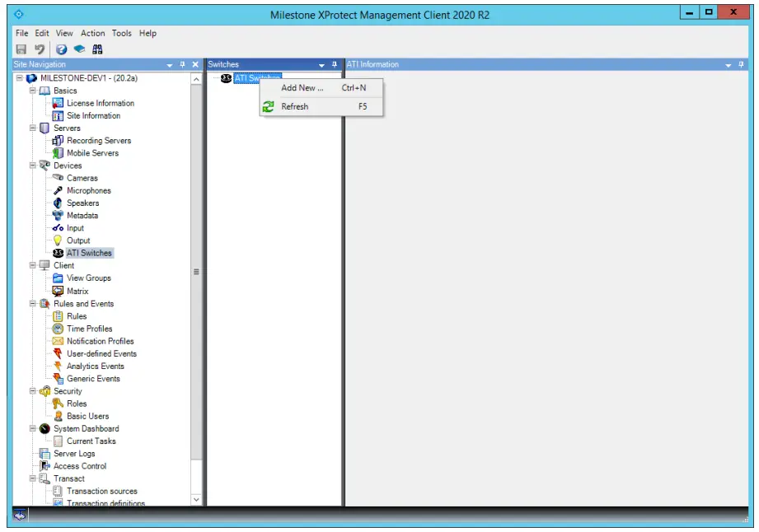Close the Site Navigation panel

pos(195,64)
